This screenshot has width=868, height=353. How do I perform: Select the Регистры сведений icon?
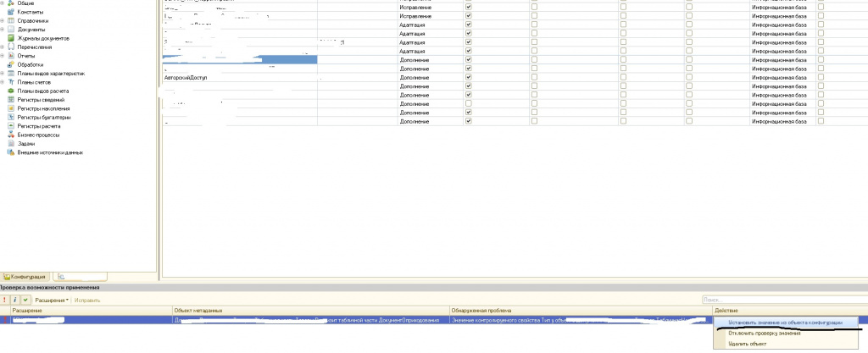pyautogui.click(x=10, y=99)
